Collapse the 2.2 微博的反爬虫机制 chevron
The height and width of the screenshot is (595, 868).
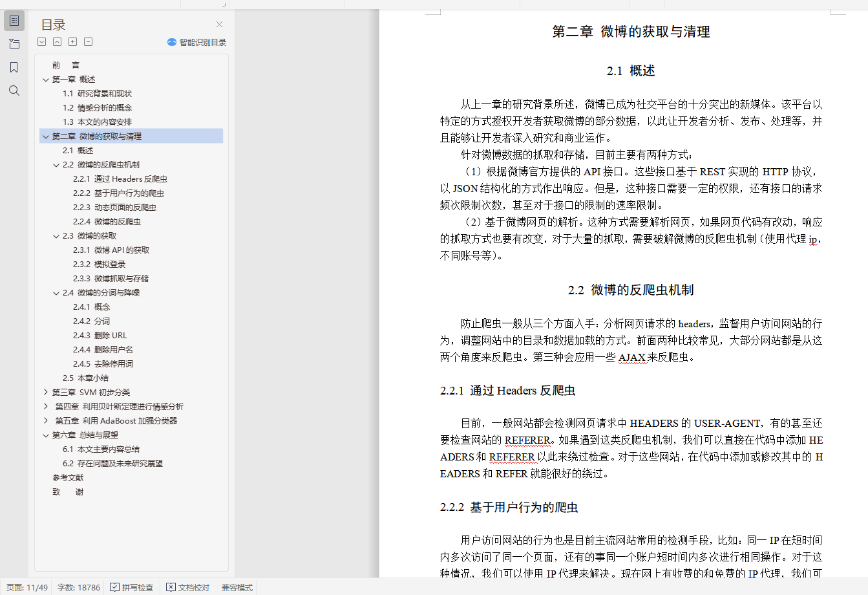pyautogui.click(x=56, y=165)
